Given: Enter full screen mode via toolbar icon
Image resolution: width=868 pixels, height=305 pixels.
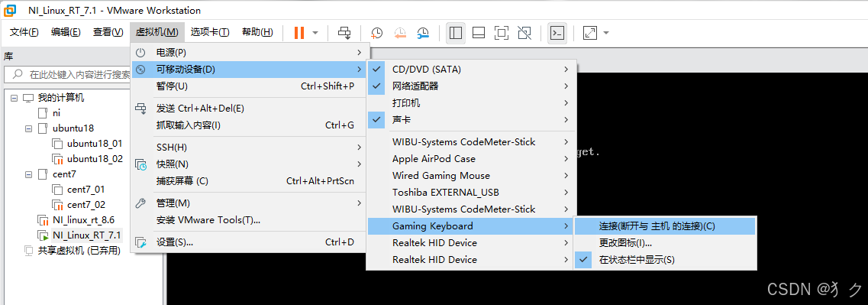Looking at the screenshot, I should pos(502,33).
